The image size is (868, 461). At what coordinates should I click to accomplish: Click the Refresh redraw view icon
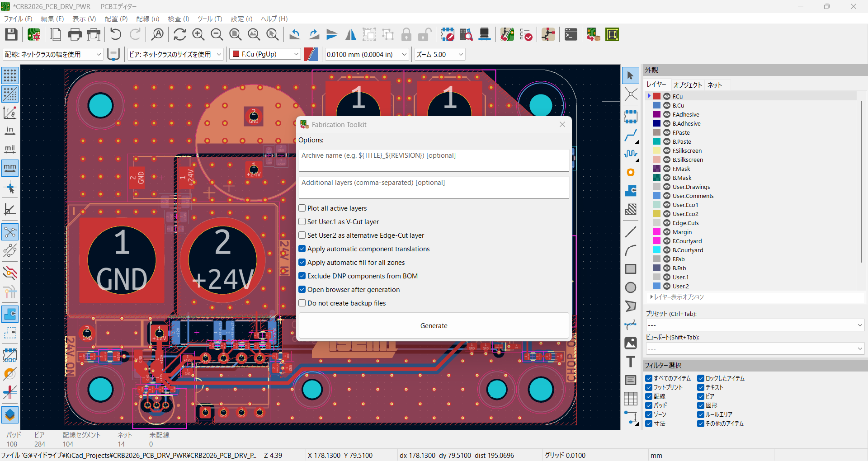click(179, 34)
